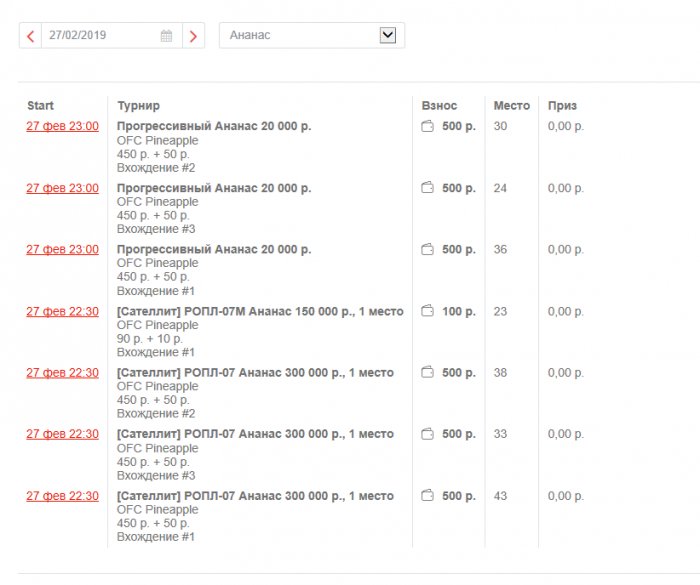The height and width of the screenshot is (585, 700).
Task: Open start time link for place 30 tournament
Action: pos(62,127)
